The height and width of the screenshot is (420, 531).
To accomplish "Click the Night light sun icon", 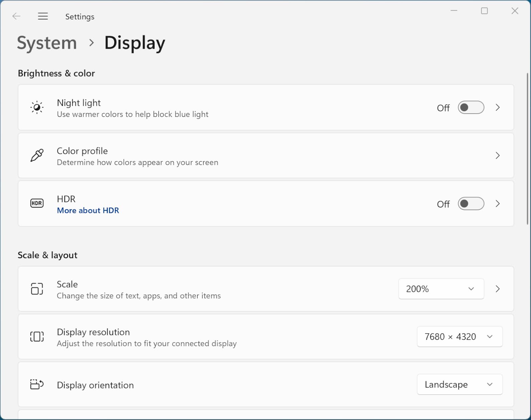I will pos(37,107).
